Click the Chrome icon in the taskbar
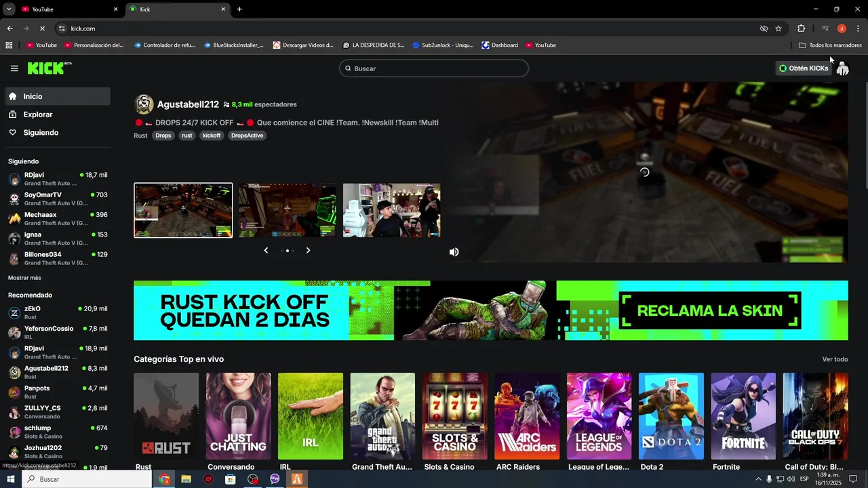This screenshot has height=488, width=868. (164, 479)
